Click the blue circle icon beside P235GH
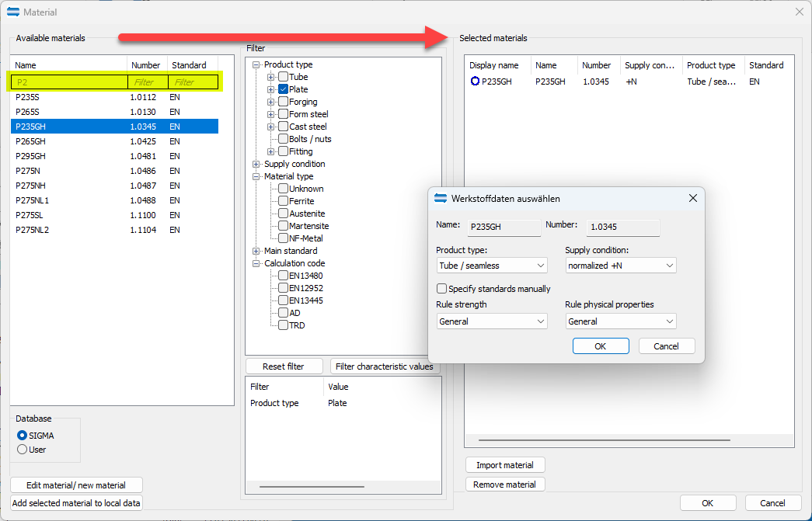 point(475,82)
